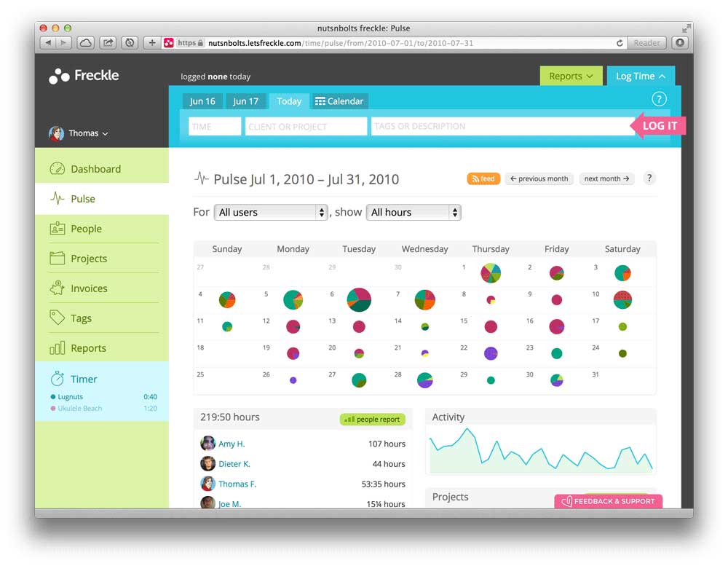728x566 pixels.
Task: Click the July 1 pie chart
Action: click(x=491, y=273)
